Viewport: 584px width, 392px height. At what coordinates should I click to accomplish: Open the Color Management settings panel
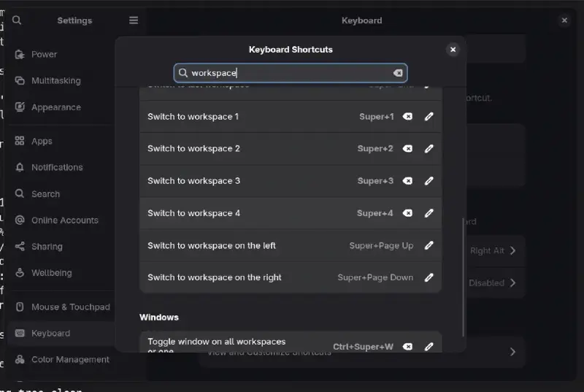pos(61,360)
